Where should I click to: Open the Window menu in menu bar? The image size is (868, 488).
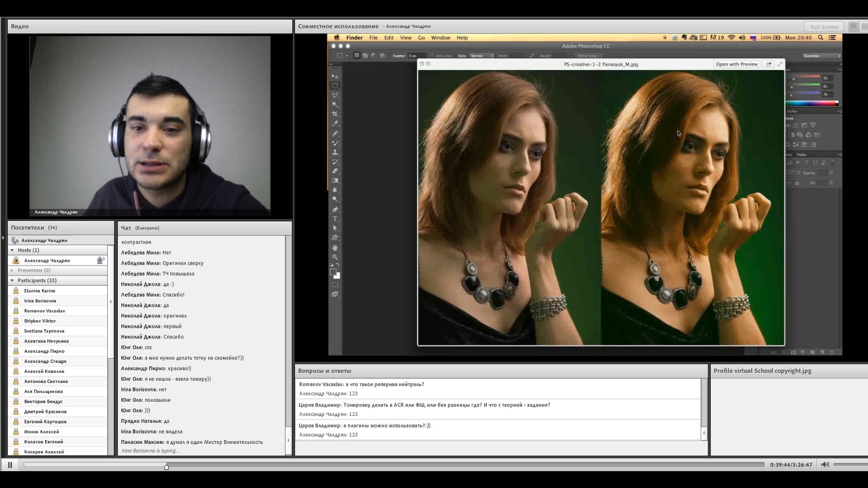tap(441, 38)
